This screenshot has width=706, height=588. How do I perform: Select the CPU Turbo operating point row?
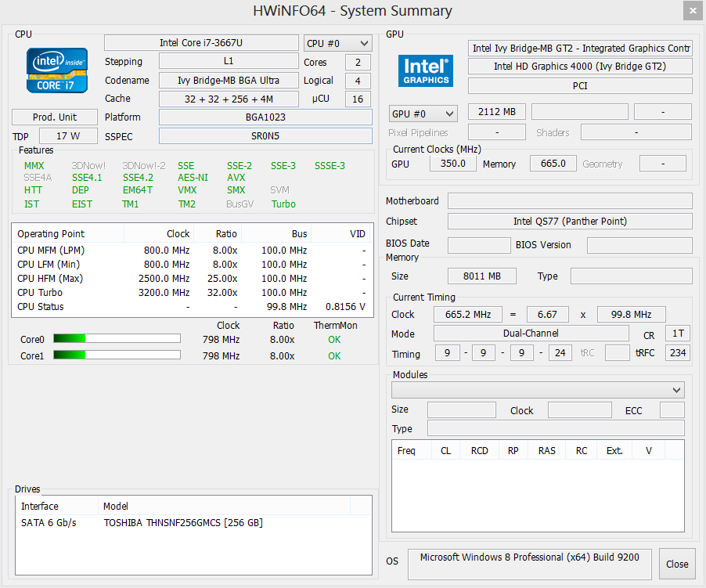click(x=192, y=293)
